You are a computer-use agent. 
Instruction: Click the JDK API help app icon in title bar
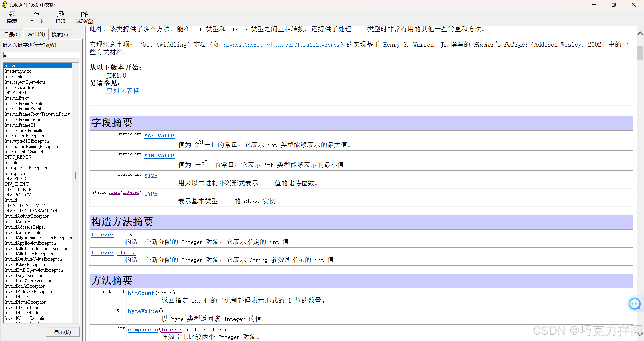point(4,5)
